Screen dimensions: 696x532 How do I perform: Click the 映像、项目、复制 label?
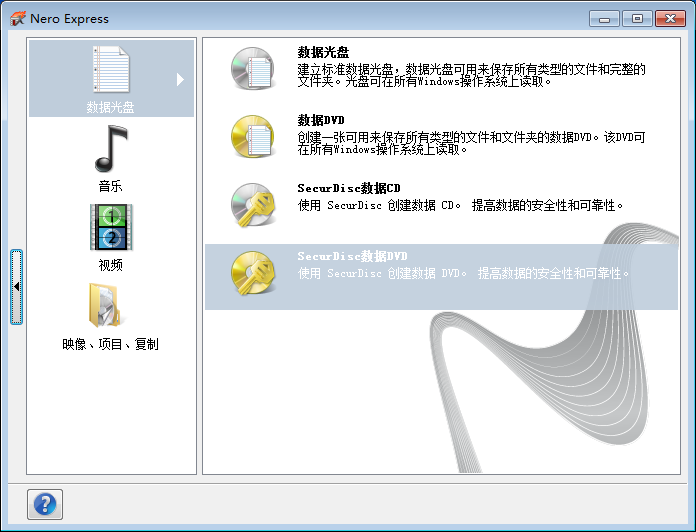(x=111, y=344)
